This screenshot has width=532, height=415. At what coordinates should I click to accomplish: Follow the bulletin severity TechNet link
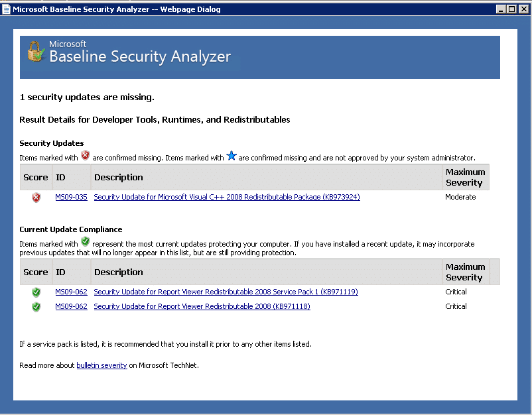click(x=101, y=365)
